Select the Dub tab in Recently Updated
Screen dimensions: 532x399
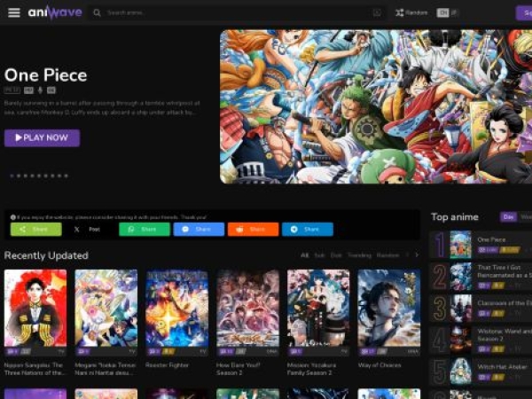pos(336,255)
